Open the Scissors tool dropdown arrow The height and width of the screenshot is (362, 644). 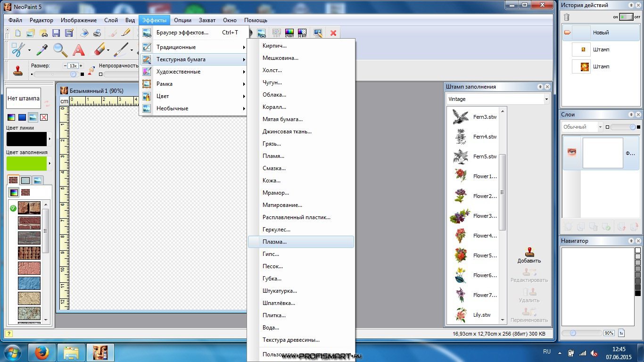29,50
